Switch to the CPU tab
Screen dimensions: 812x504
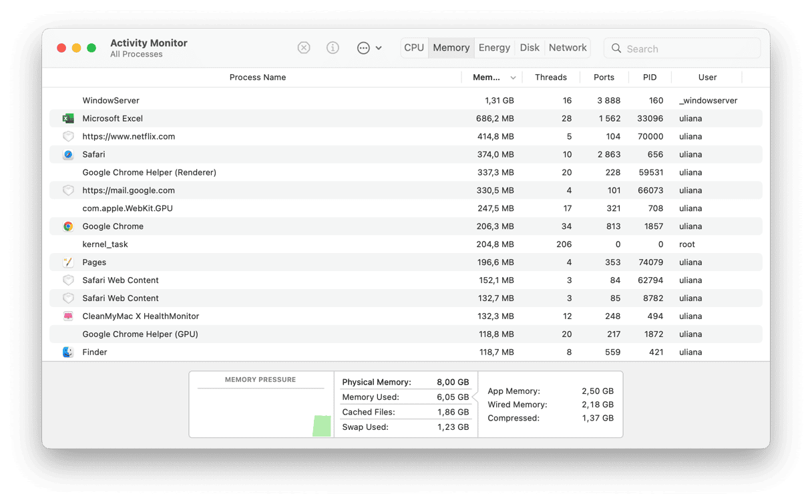414,48
